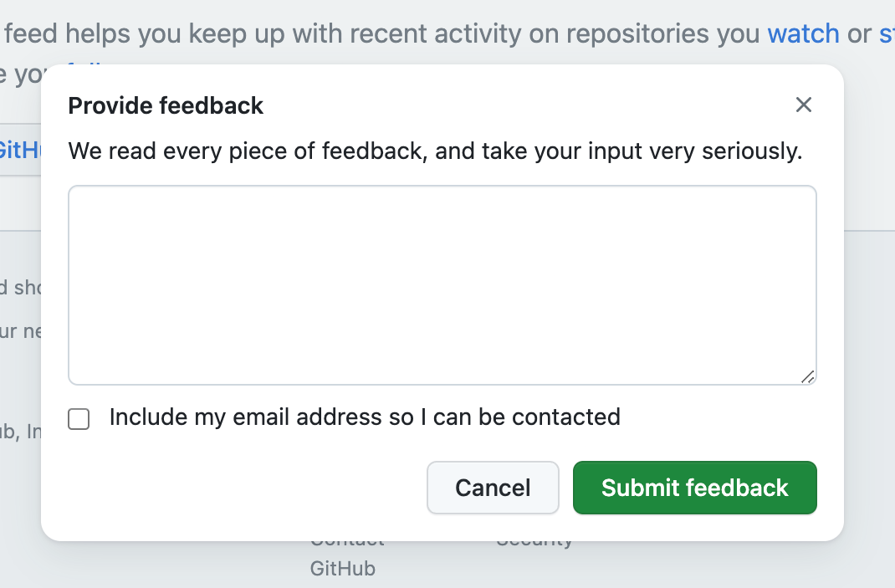Toggle the email contact consent checkbox

78,418
